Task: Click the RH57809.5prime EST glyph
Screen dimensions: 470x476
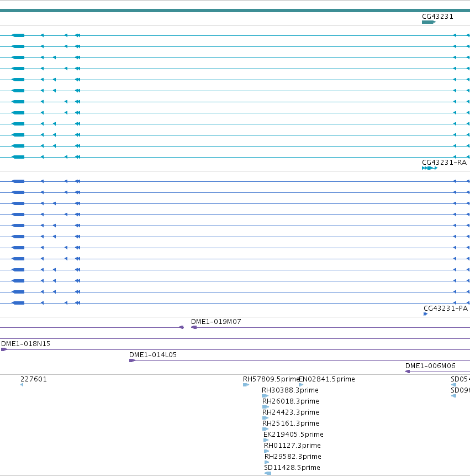Action: point(246,385)
